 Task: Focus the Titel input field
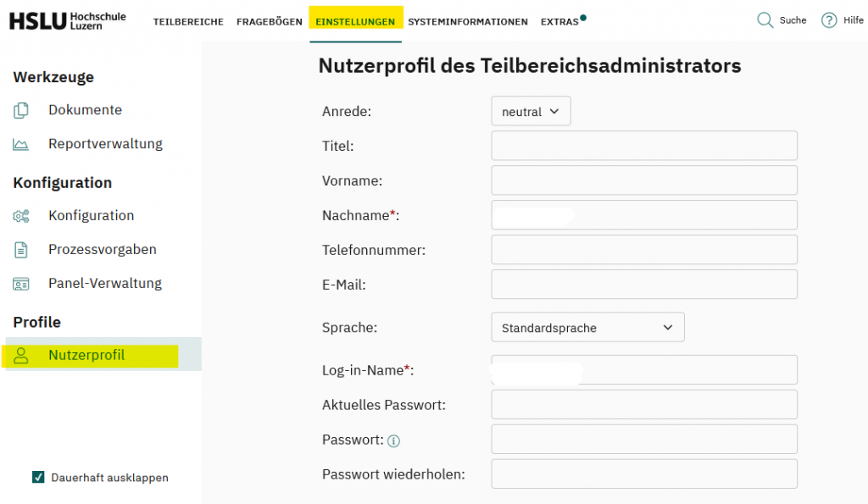(644, 146)
